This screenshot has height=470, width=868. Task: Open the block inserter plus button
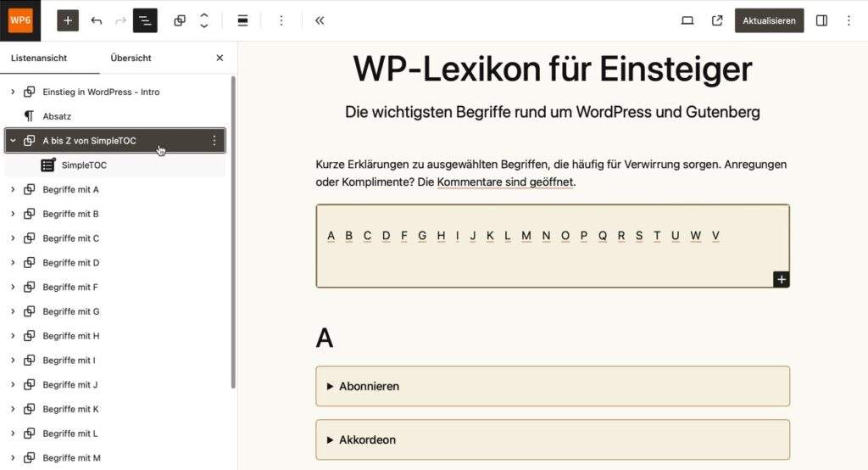click(x=68, y=20)
